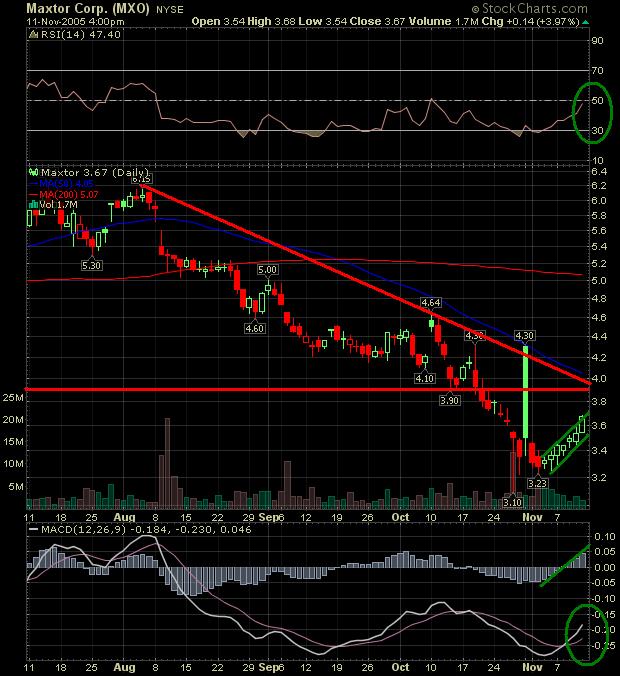Click the volume bars icon beside Vol 1.7M
This screenshot has width=620, height=676.
coord(33,204)
